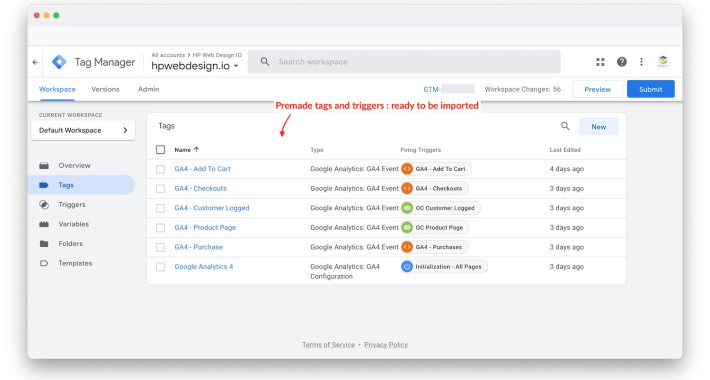Click orange trigger icon for GA4 - Checkouts
Image resolution: width=710 pixels, height=380 pixels.
(407, 188)
